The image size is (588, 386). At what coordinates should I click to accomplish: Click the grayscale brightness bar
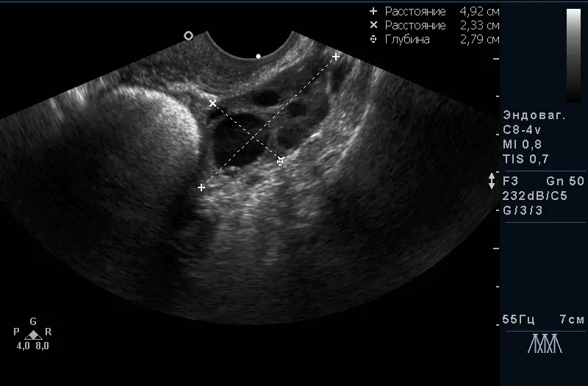(573, 55)
